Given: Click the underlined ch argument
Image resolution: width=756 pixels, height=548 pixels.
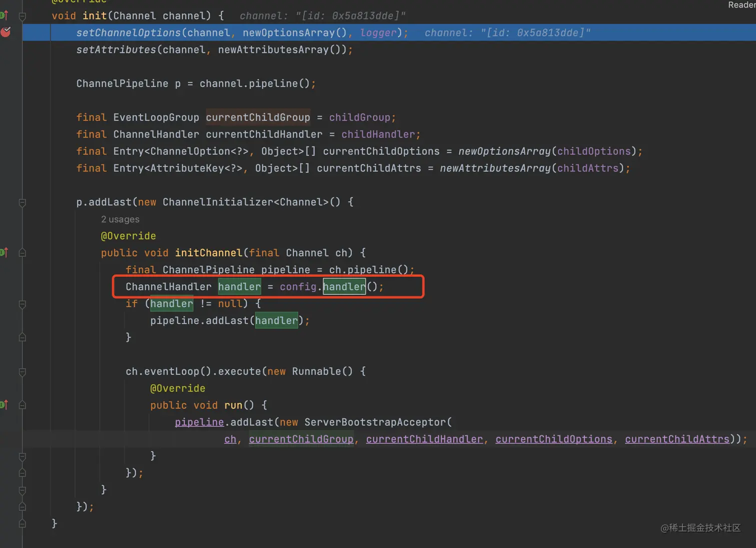Looking at the screenshot, I should pos(230,439).
